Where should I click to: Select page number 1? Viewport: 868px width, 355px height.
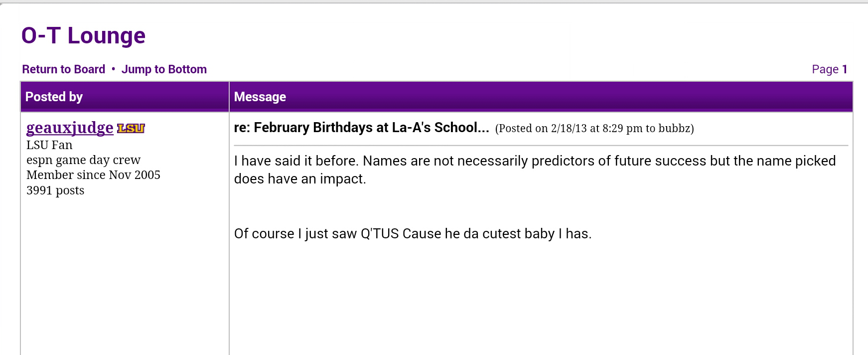pyautogui.click(x=845, y=69)
